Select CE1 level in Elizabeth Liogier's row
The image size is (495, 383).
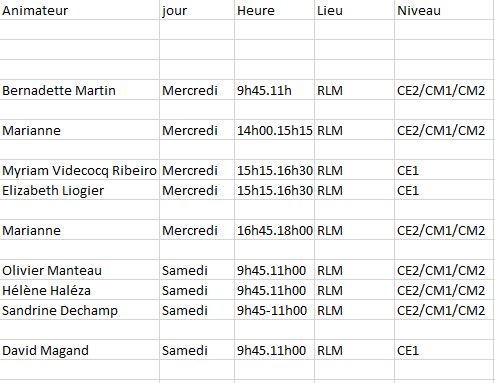[x=444, y=190]
